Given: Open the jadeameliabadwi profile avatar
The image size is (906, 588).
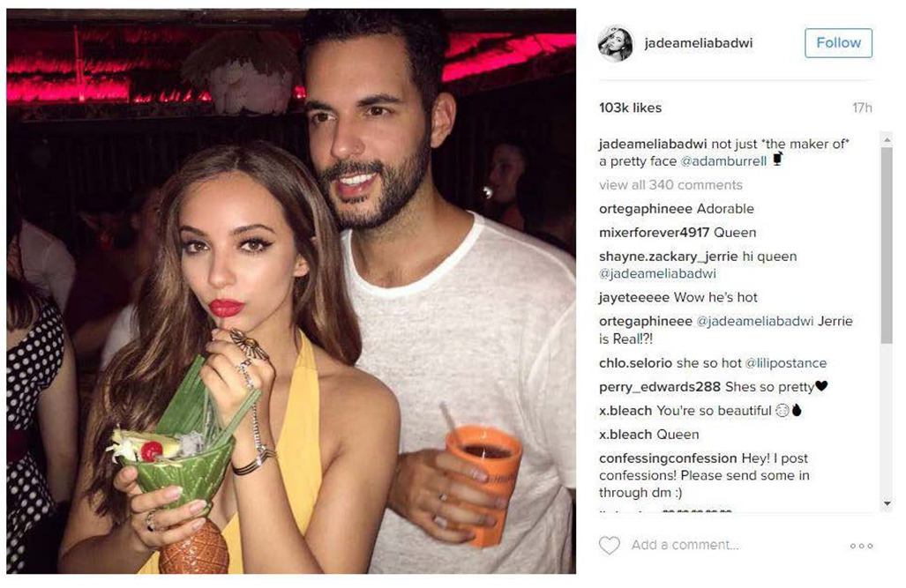Looking at the screenshot, I should click(615, 43).
